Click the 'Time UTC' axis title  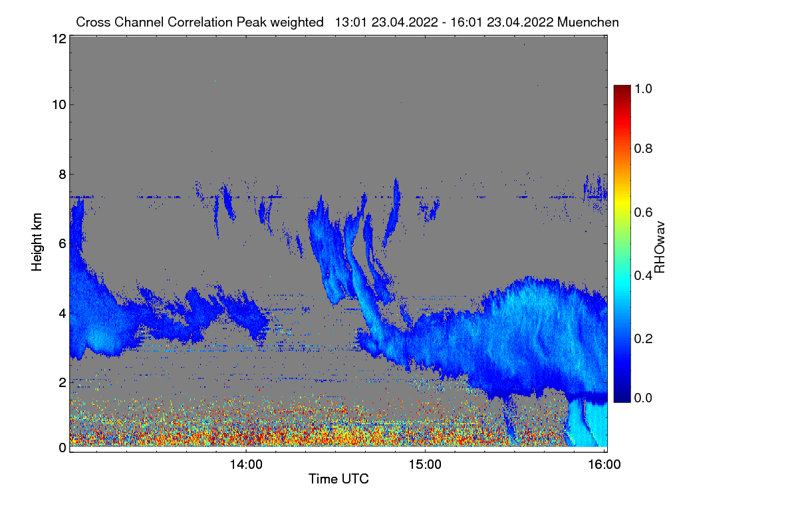click(338, 479)
